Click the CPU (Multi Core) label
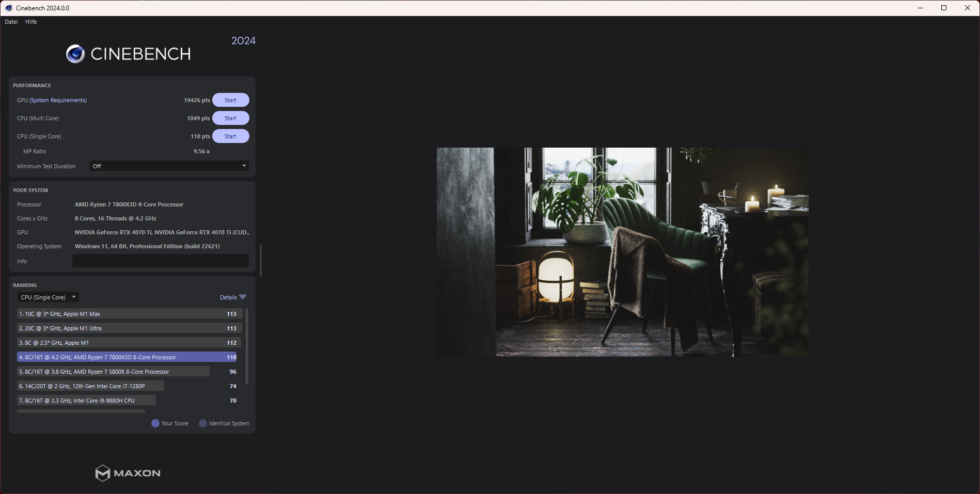 click(38, 118)
